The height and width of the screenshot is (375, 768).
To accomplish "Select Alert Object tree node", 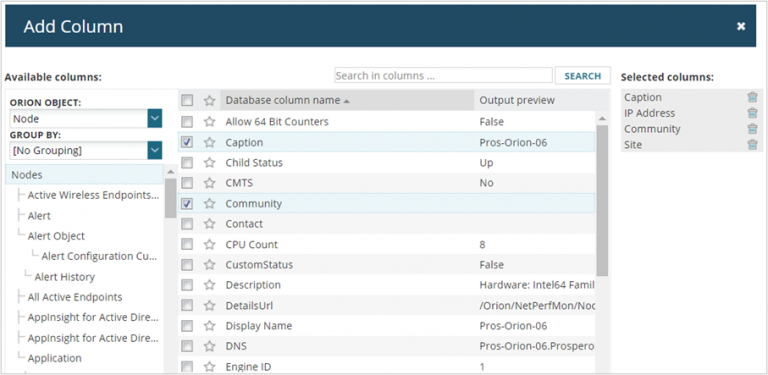I will [56, 236].
